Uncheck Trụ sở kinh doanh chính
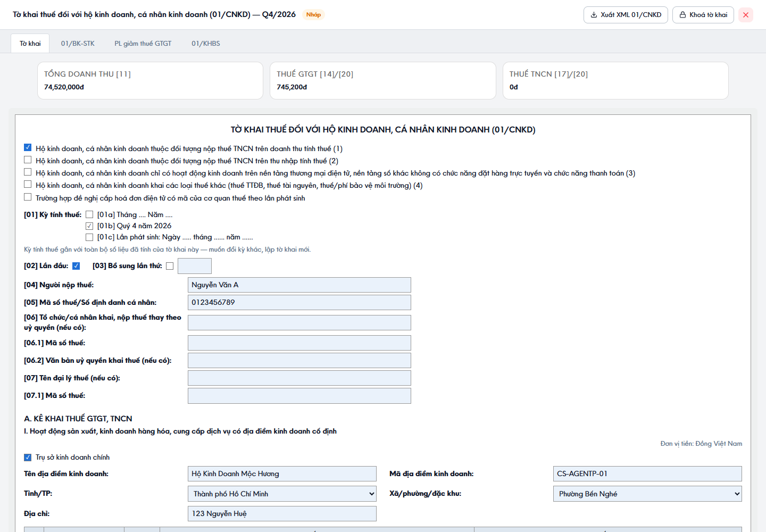Screen dimensions: 766x532 coord(28,457)
